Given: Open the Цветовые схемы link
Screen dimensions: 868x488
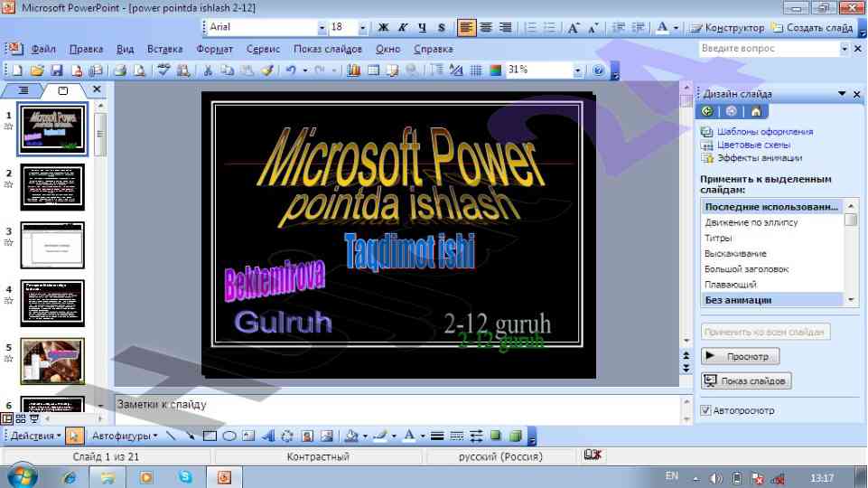Looking at the screenshot, I should (x=753, y=145).
